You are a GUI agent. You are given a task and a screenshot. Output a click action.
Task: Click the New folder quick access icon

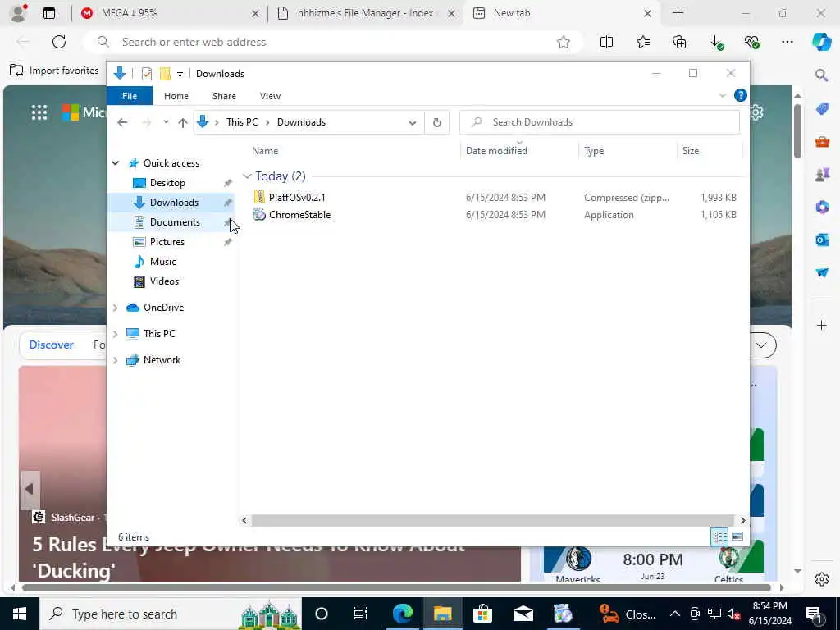tap(165, 74)
